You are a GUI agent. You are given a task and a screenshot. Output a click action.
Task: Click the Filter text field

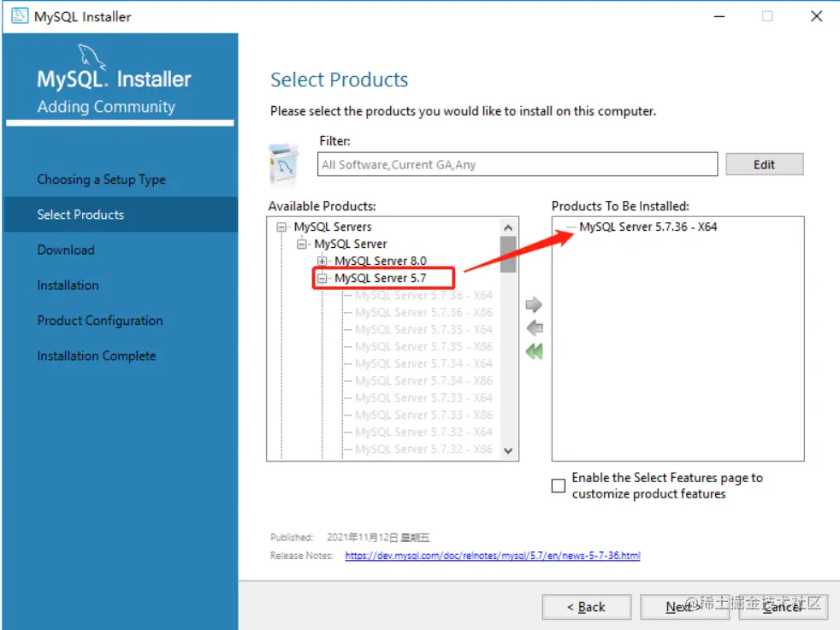[518, 164]
